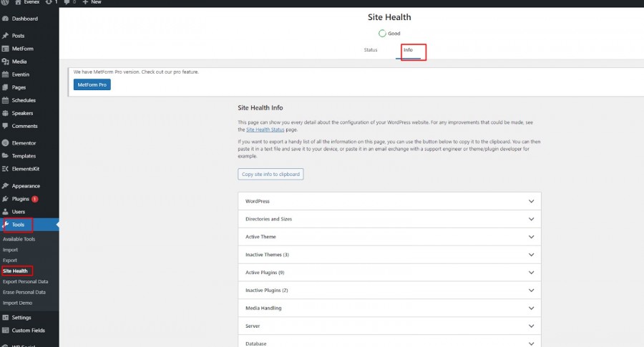The width and height of the screenshot is (644, 347).
Task: Open the Import submenu item
Action: click(10, 250)
